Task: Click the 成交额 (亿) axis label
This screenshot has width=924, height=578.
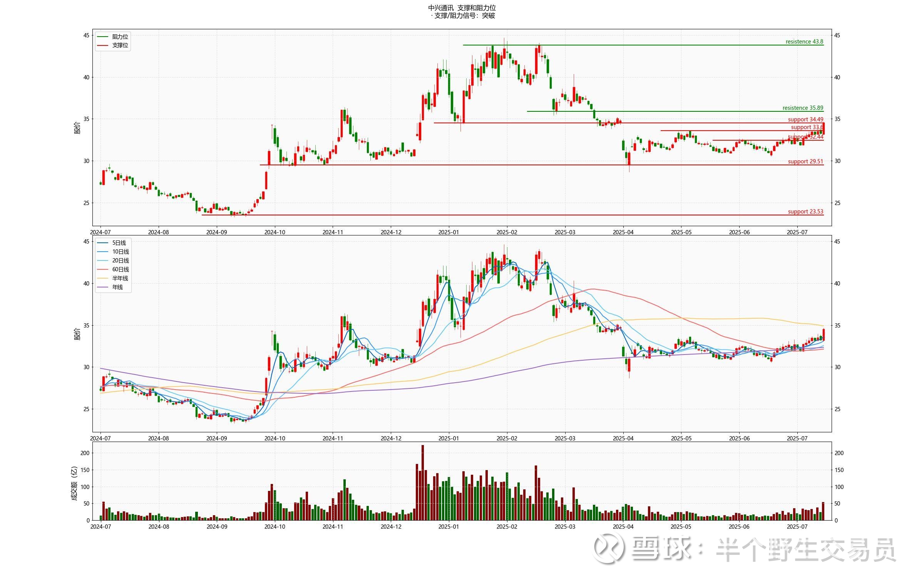Action: click(x=74, y=484)
